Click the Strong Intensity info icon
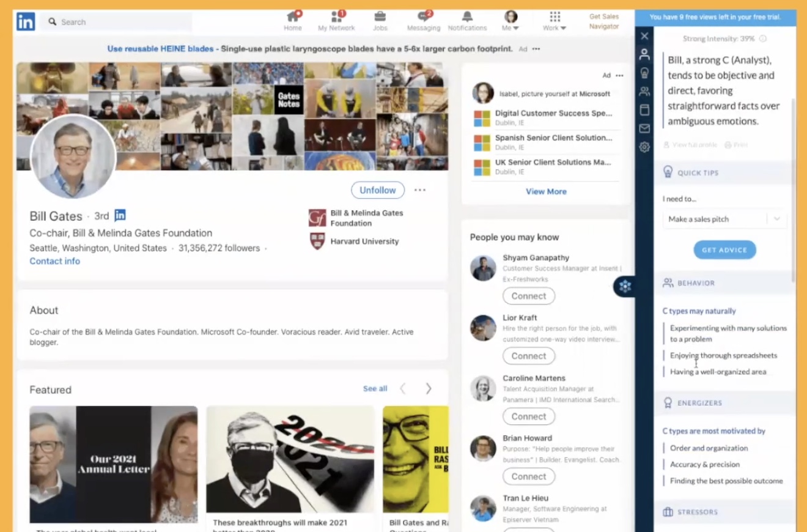The image size is (807, 532). coord(762,39)
